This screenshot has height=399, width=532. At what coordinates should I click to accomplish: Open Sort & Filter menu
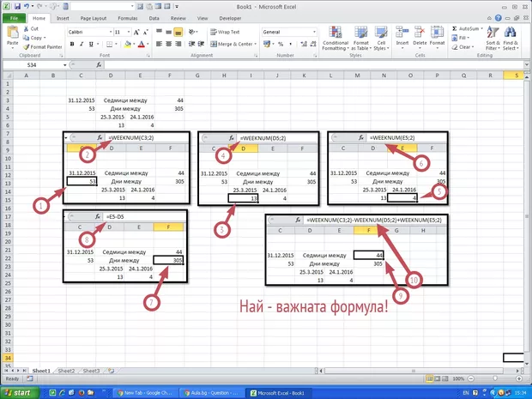click(x=493, y=39)
